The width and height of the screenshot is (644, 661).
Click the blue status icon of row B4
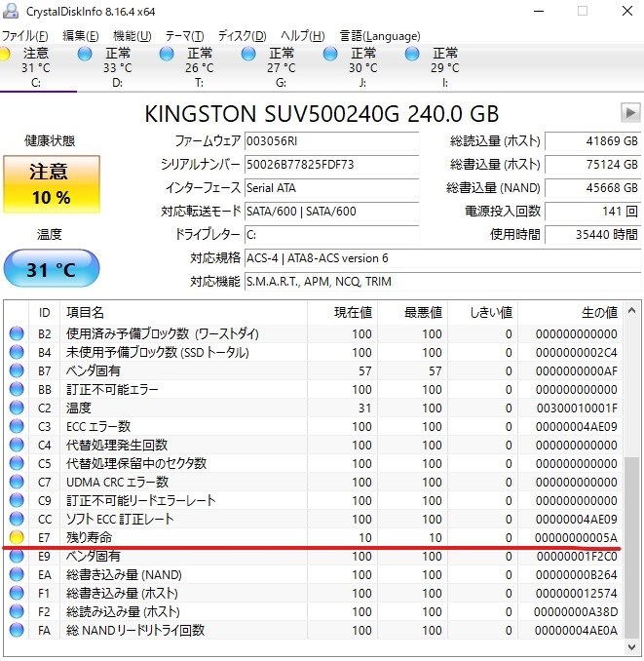click(17, 352)
